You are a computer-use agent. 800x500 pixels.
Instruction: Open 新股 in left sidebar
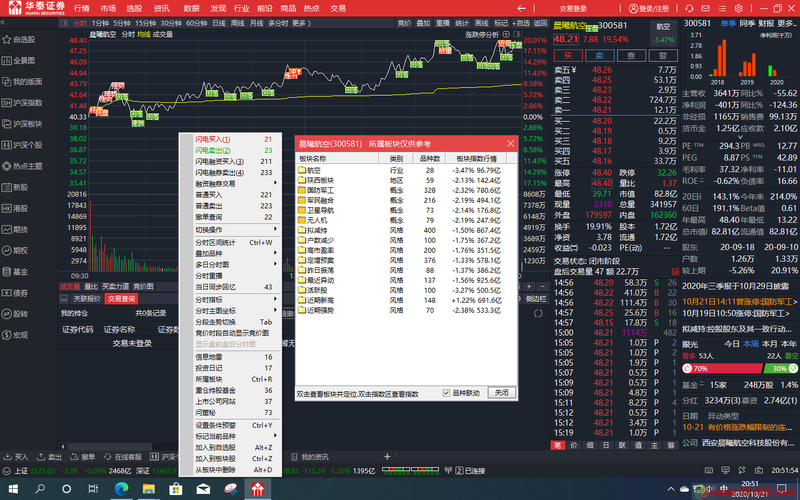15,187
